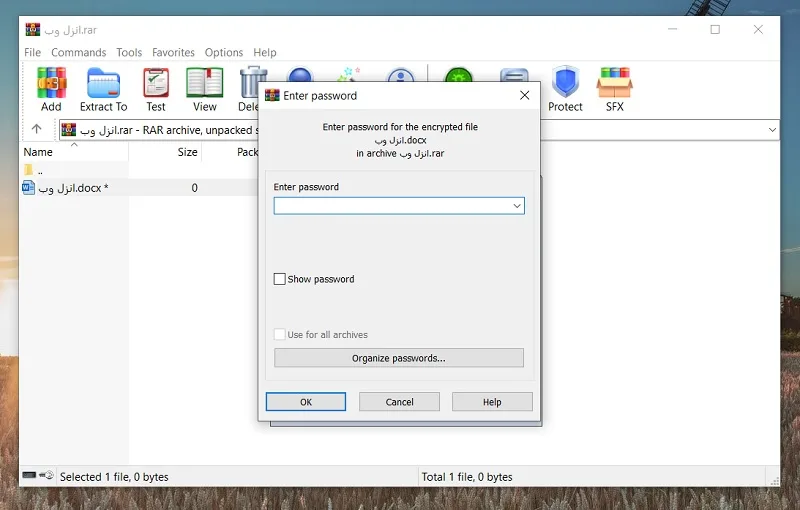Expand the address bar dropdown arrow
The width and height of the screenshot is (800, 510).
[772, 130]
